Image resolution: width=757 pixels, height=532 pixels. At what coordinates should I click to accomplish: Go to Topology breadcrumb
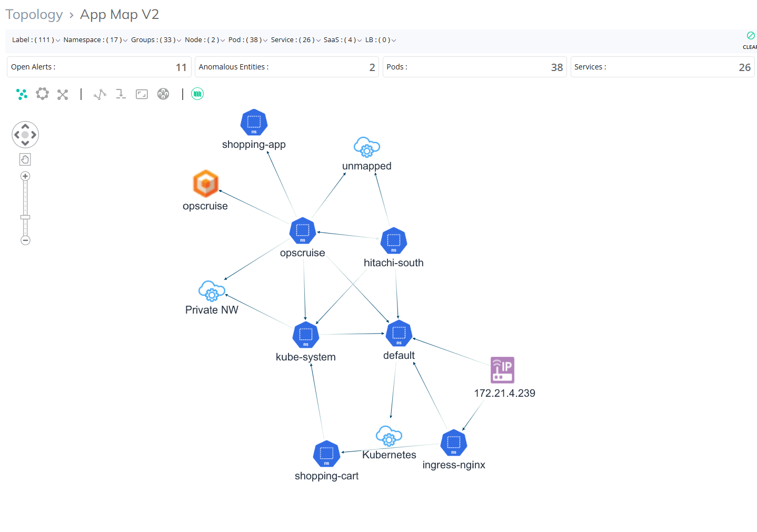(34, 15)
